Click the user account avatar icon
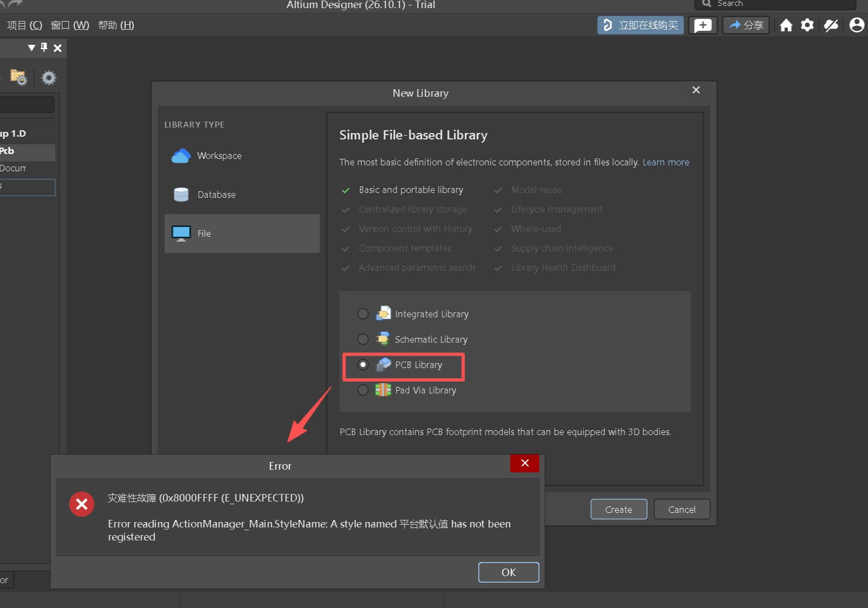The height and width of the screenshot is (608, 868). 857,25
